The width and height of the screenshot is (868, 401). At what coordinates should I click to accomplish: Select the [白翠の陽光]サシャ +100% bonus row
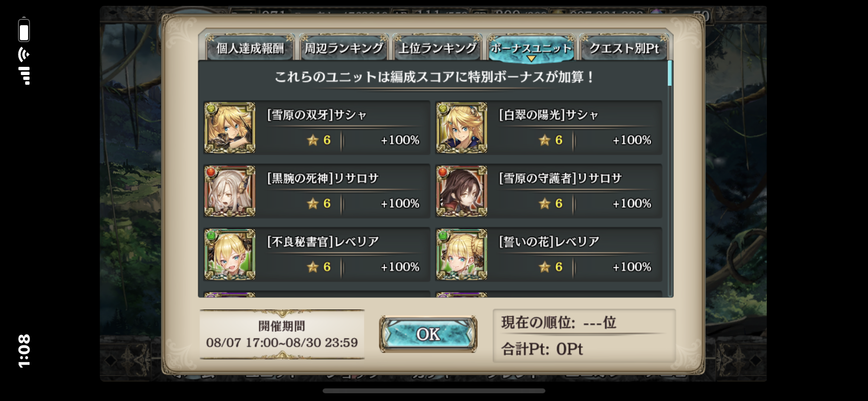pos(549,127)
